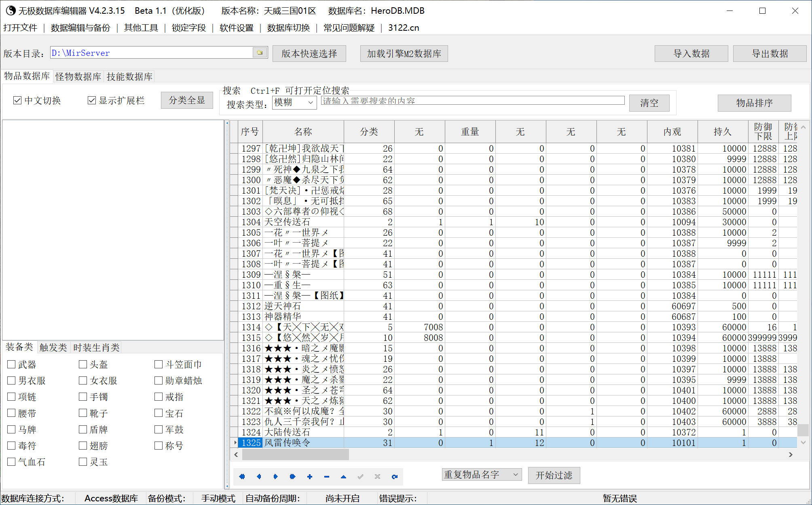Click the horizontal scrollbar thumb of the table
The image size is (812, 505).
click(295, 455)
